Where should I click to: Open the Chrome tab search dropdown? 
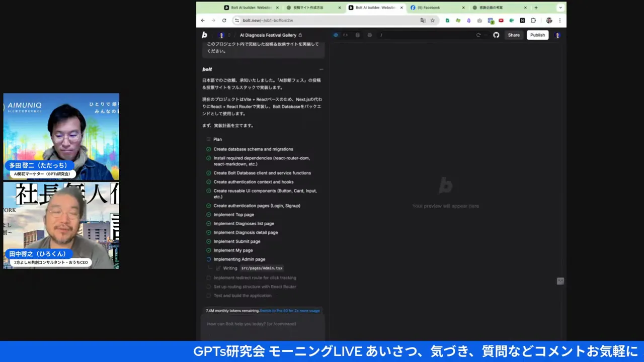pyautogui.click(x=560, y=8)
